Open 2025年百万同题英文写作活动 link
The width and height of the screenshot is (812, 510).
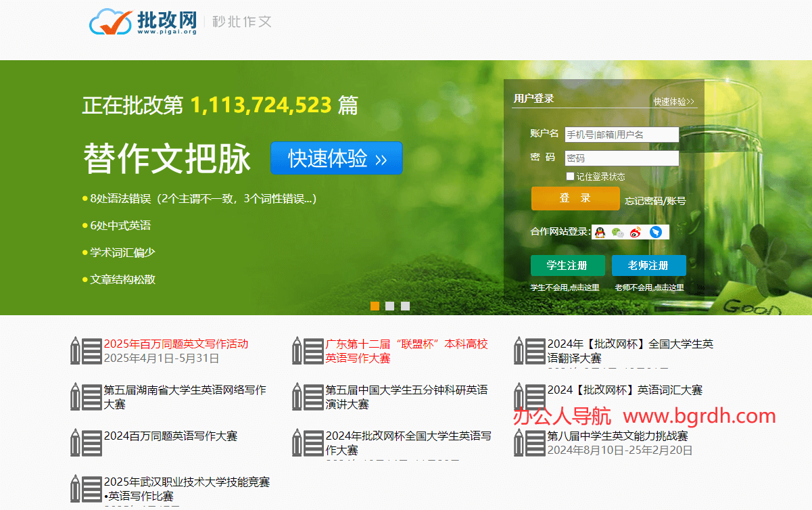pyautogui.click(x=176, y=344)
